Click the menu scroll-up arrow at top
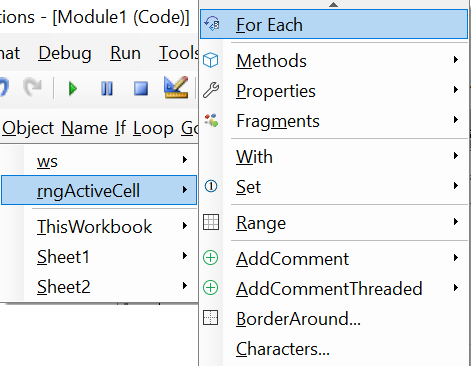 (x=333, y=4)
